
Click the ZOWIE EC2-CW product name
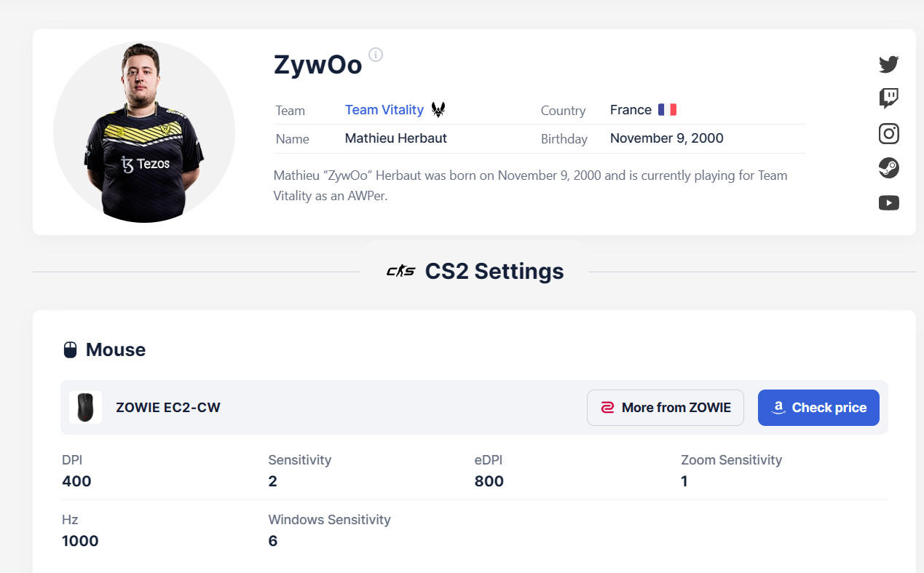[168, 408]
